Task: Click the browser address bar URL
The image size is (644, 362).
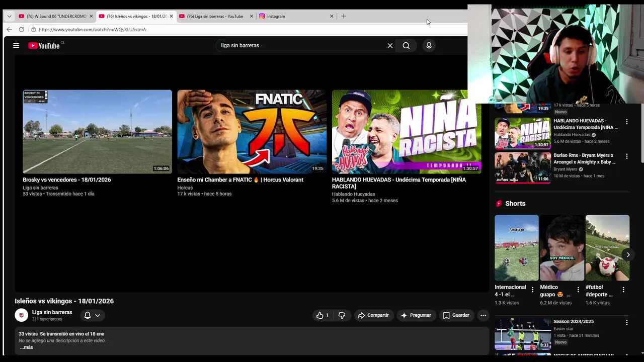Action: coord(92,30)
